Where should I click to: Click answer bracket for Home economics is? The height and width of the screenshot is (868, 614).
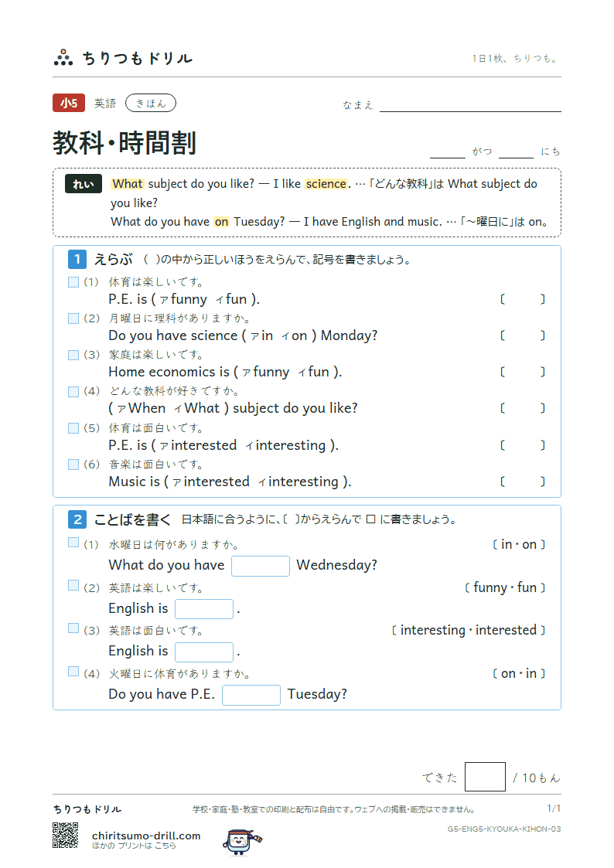click(523, 372)
